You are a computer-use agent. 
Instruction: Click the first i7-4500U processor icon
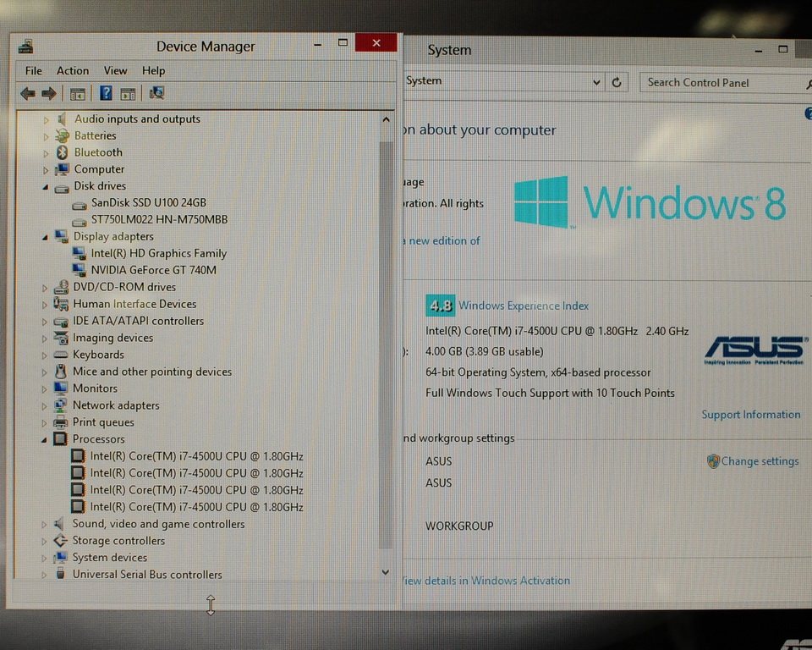[78, 456]
